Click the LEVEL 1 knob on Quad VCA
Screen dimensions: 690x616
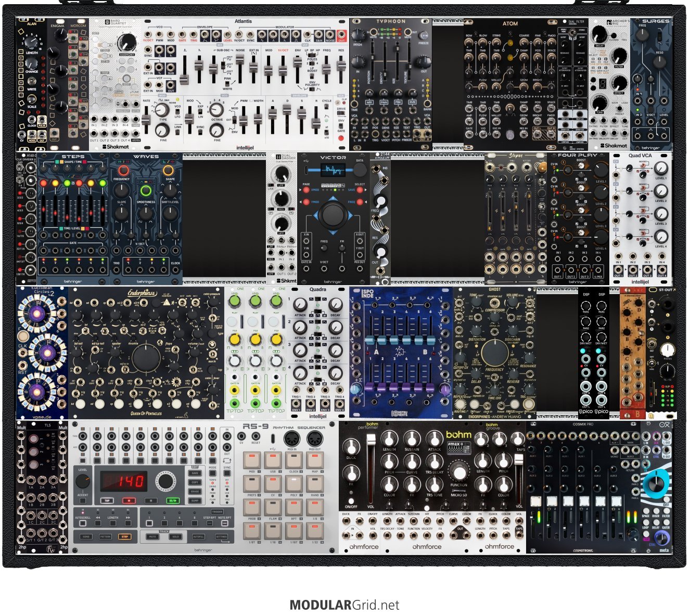661,168
